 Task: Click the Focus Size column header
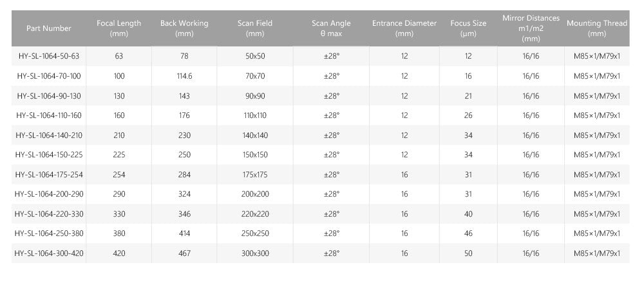tap(468, 28)
